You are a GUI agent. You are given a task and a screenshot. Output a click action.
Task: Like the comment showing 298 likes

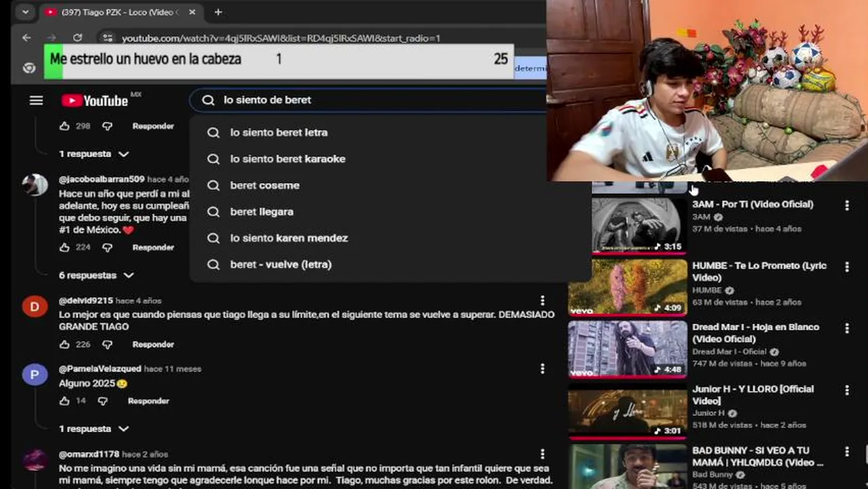(x=65, y=126)
